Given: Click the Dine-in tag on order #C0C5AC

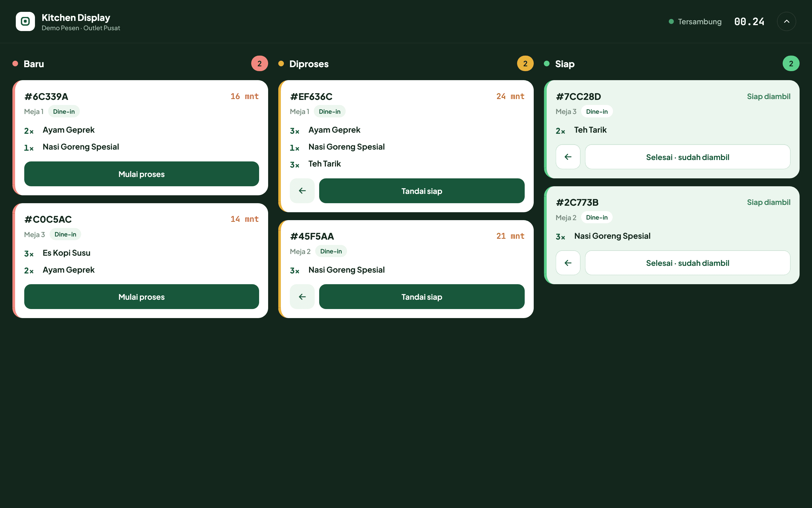Looking at the screenshot, I should pyautogui.click(x=65, y=234).
